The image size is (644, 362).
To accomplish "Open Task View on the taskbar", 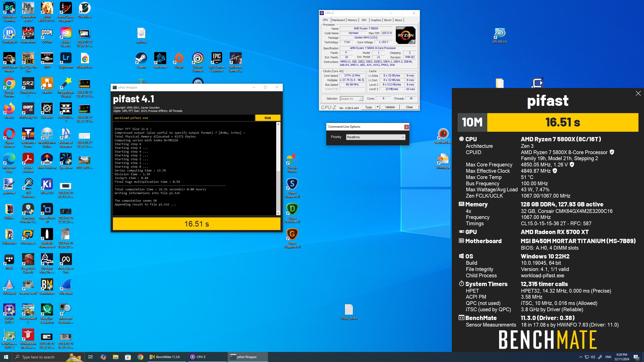I will [x=91, y=357].
